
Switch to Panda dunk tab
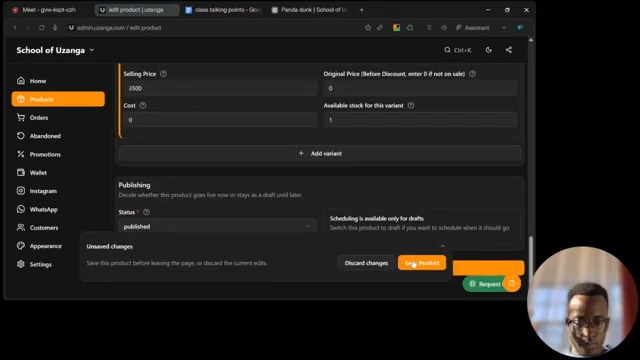[310, 10]
